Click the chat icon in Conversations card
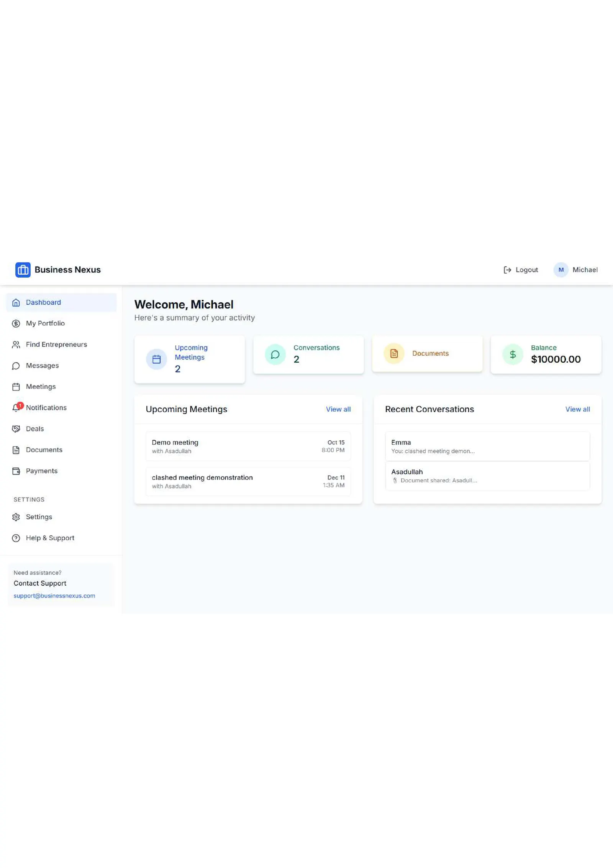 click(275, 354)
